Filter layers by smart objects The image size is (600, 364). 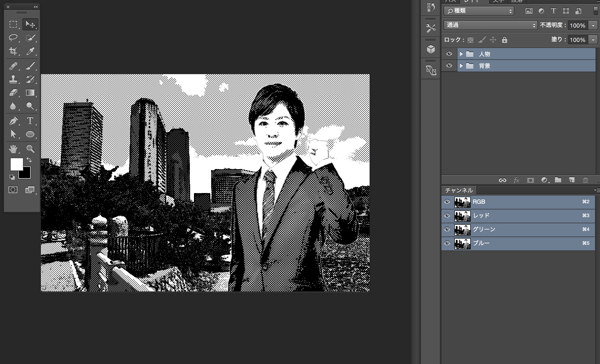tap(578, 11)
